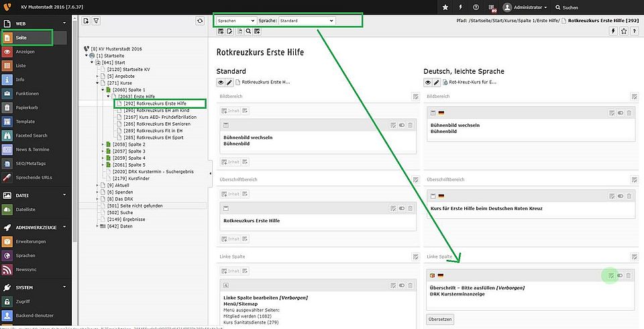This screenshot has width=644, height=329.
Task: Expand the Spalte 2 tree node
Action: point(103,144)
